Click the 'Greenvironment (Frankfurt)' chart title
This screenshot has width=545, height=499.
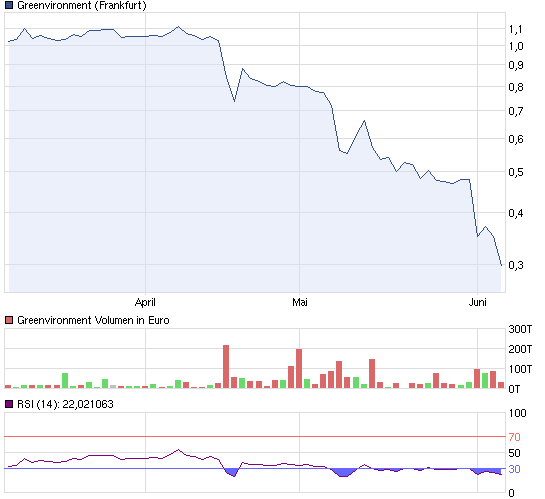[82, 6]
